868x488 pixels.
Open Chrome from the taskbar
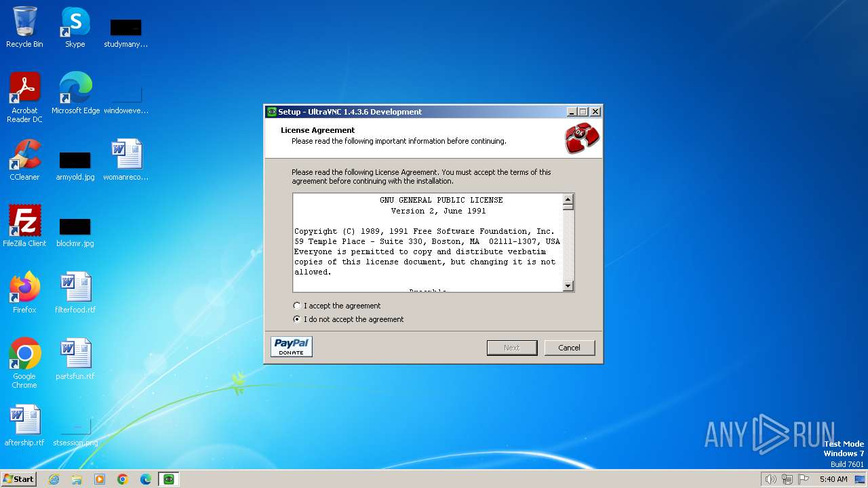click(123, 479)
